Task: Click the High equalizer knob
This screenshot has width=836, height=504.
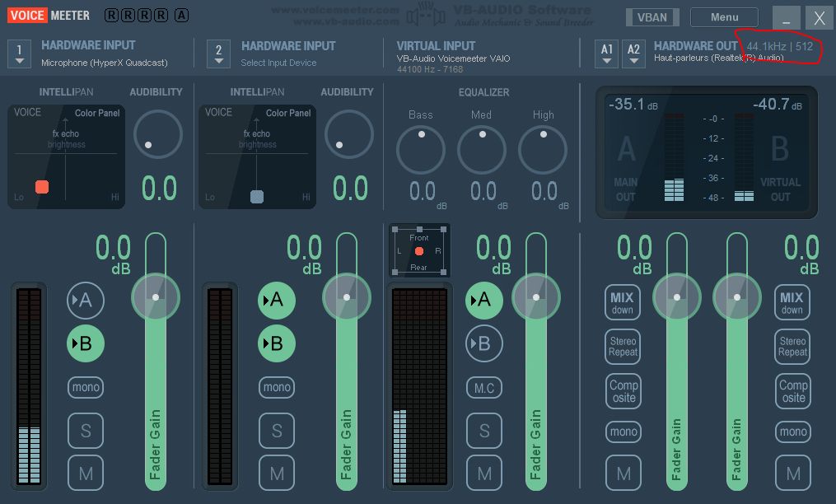Action: [543, 150]
